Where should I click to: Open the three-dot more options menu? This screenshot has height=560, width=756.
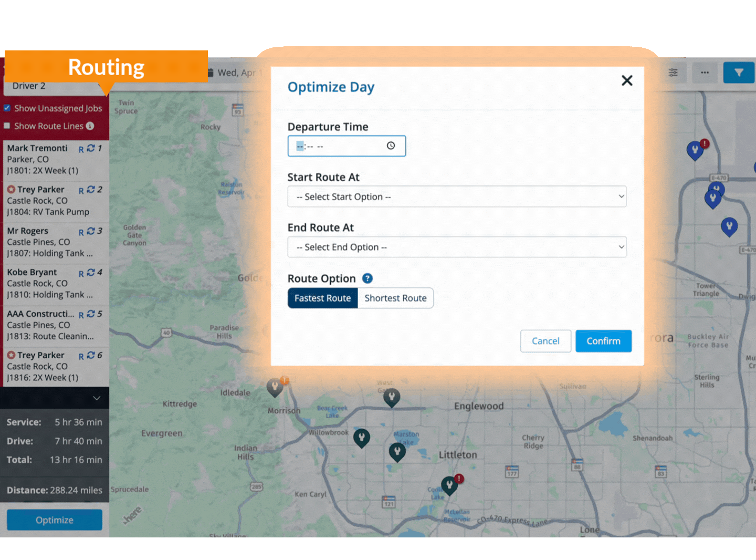tap(705, 73)
